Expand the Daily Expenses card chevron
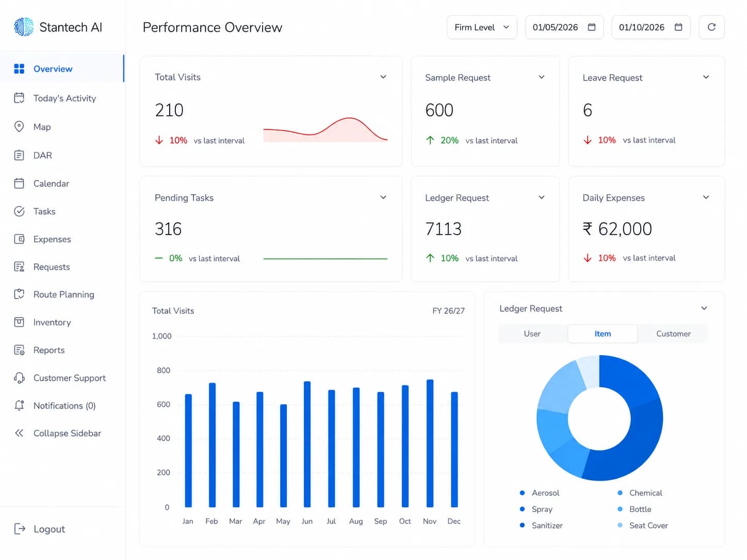The image size is (747, 560). [x=706, y=197]
